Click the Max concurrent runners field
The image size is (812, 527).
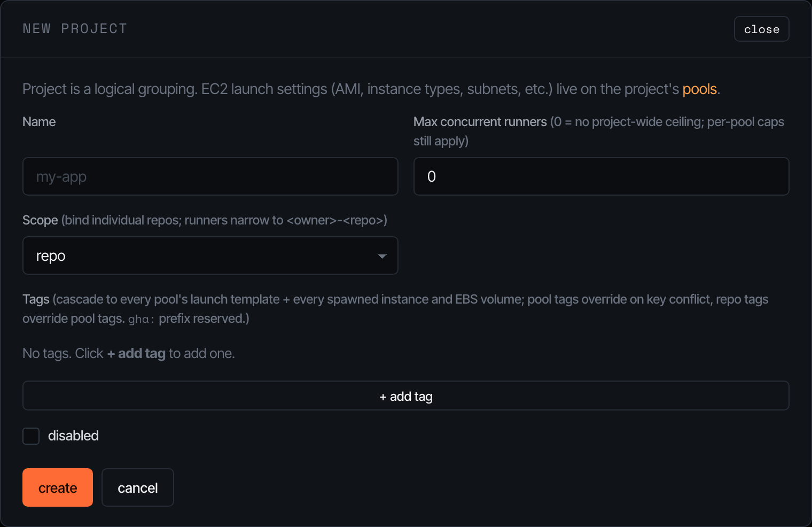coord(601,176)
